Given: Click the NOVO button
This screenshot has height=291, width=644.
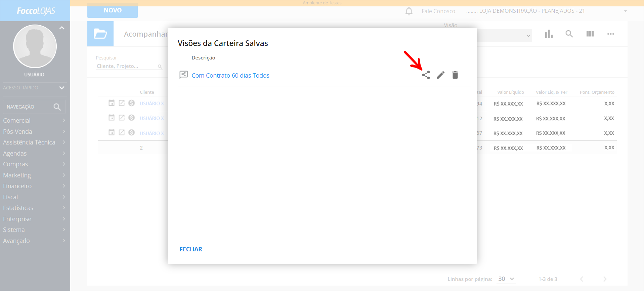Looking at the screenshot, I should coord(113,10).
